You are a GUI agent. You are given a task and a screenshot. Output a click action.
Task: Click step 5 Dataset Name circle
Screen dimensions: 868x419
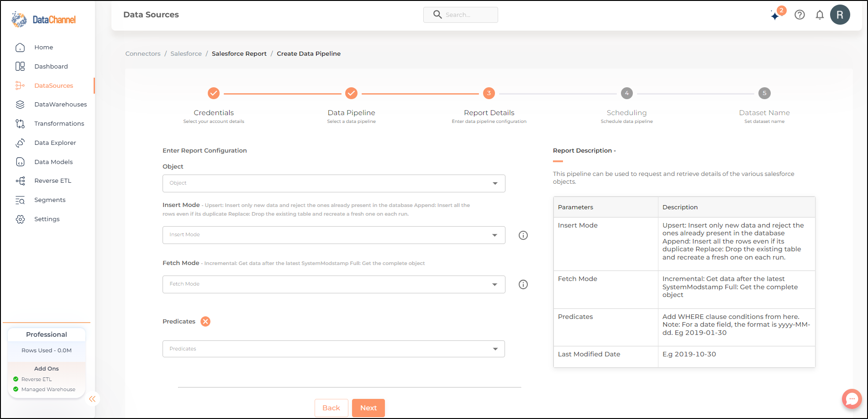pos(764,93)
